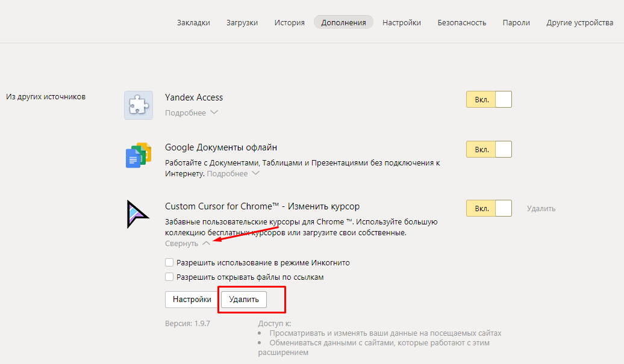Expand Подробнее under Yandex Access
The height and width of the screenshot is (364, 624).
[192, 113]
